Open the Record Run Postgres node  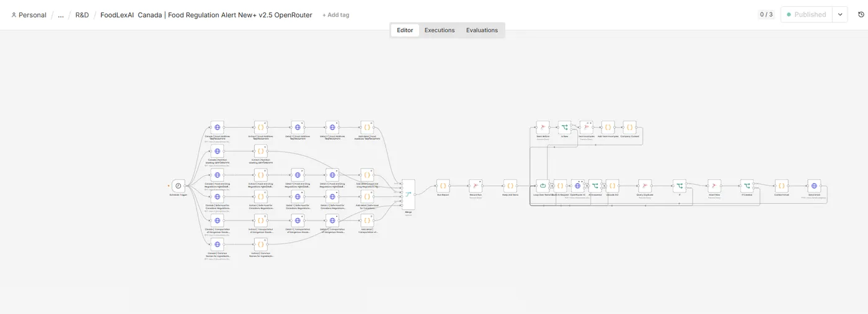[476, 185]
